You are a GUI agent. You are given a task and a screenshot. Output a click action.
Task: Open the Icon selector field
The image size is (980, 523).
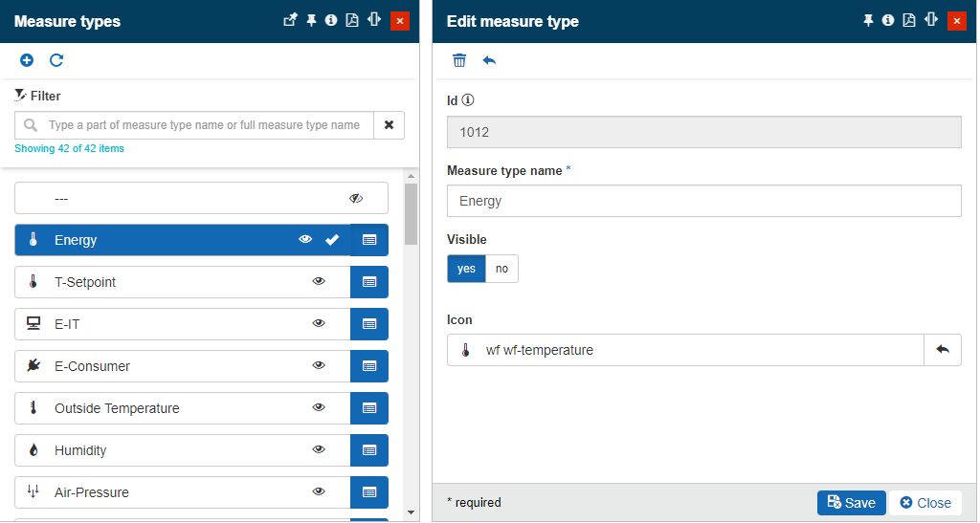coord(684,350)
